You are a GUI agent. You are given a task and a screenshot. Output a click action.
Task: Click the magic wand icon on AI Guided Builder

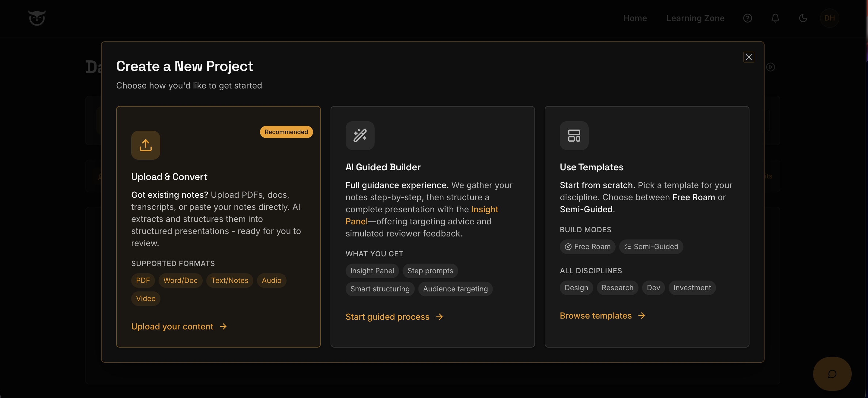[x=360, y=136]
